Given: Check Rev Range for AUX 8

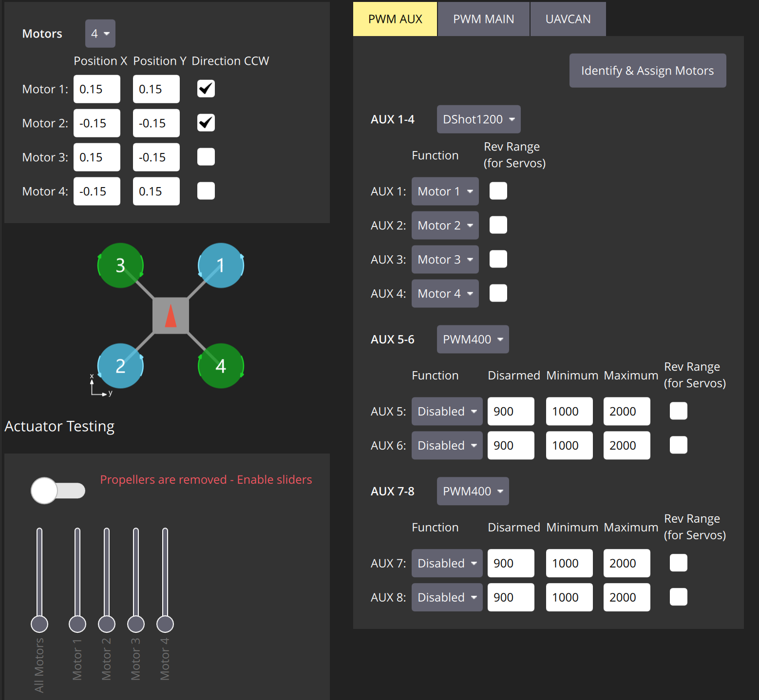Looking at the screenshot, I should tap(679, 597).
